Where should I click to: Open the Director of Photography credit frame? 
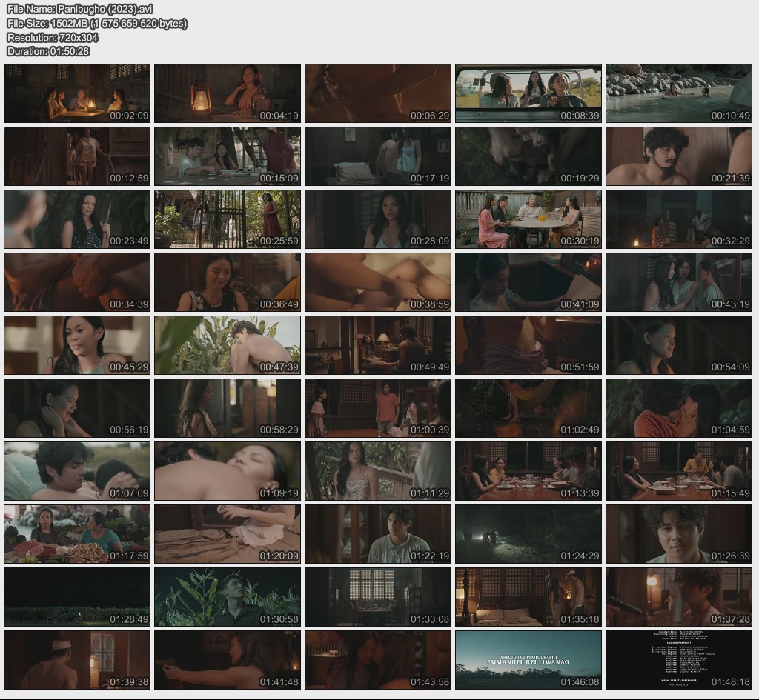528,660
